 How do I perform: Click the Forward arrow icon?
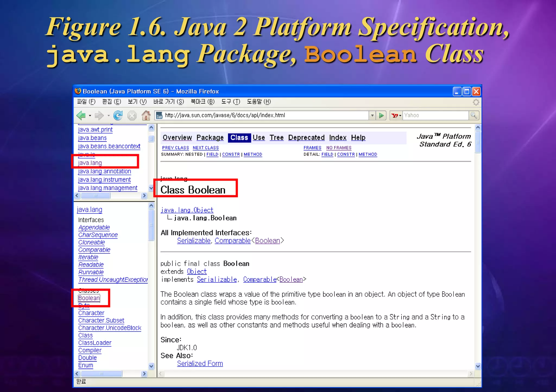99,116
